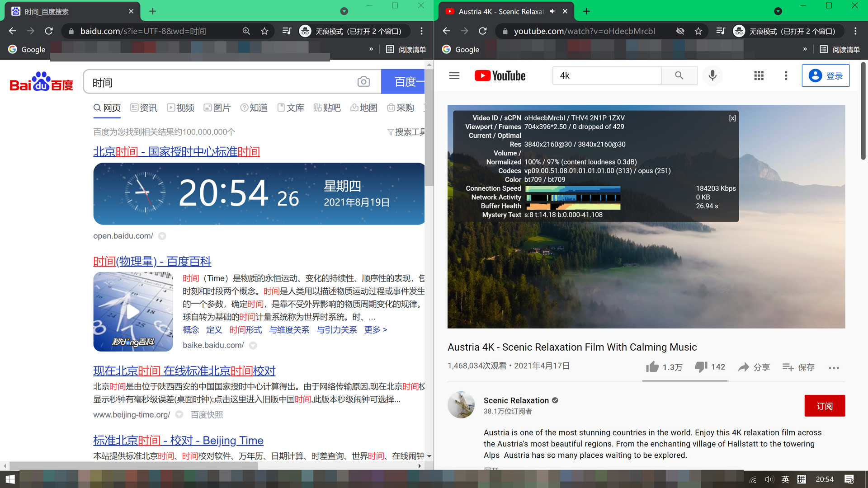Switch to Baidu 图片 images tab
Screen dimensions: 868x488
[x=217, y=108]
